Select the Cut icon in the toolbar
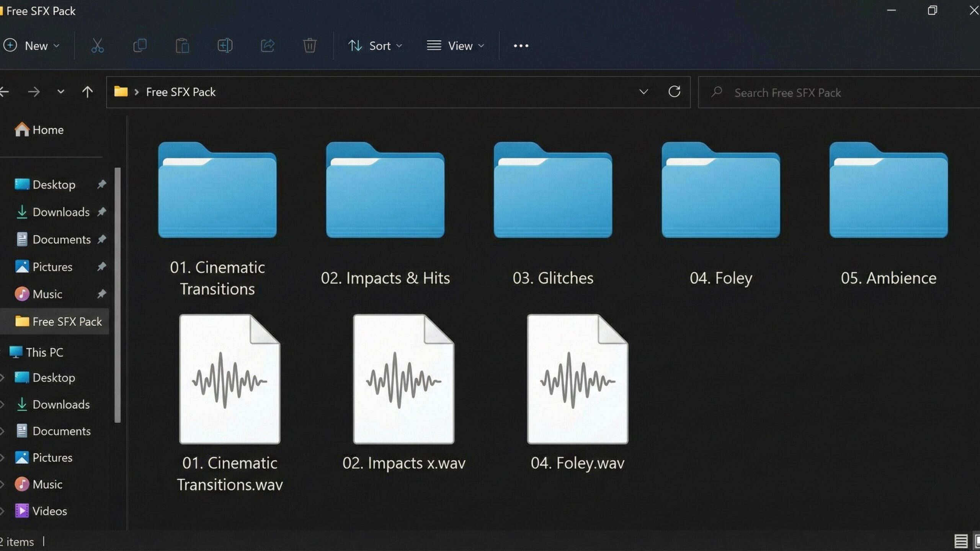980x551 pixels. [97, 46]
